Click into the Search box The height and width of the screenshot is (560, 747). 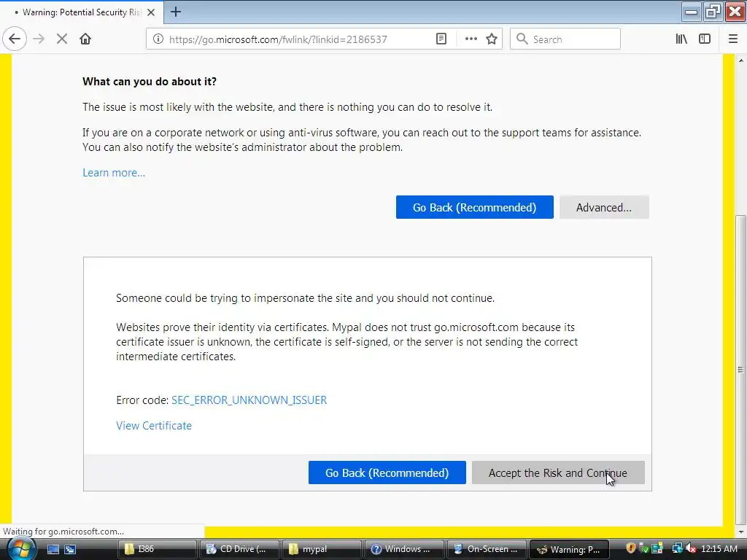click(x=565, y=39)
